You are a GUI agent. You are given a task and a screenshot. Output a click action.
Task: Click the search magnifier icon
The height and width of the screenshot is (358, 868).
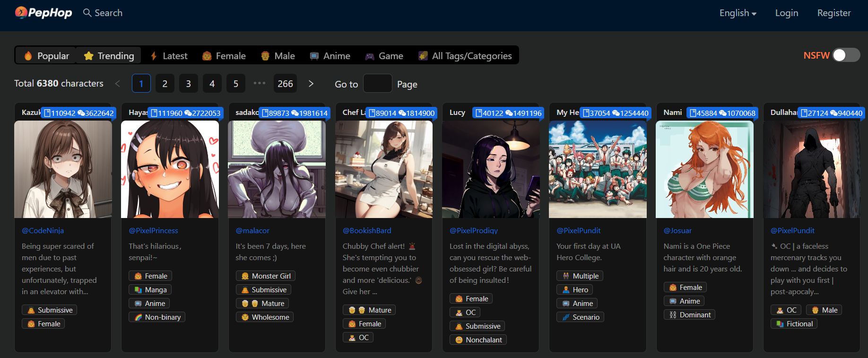(87, 13)
